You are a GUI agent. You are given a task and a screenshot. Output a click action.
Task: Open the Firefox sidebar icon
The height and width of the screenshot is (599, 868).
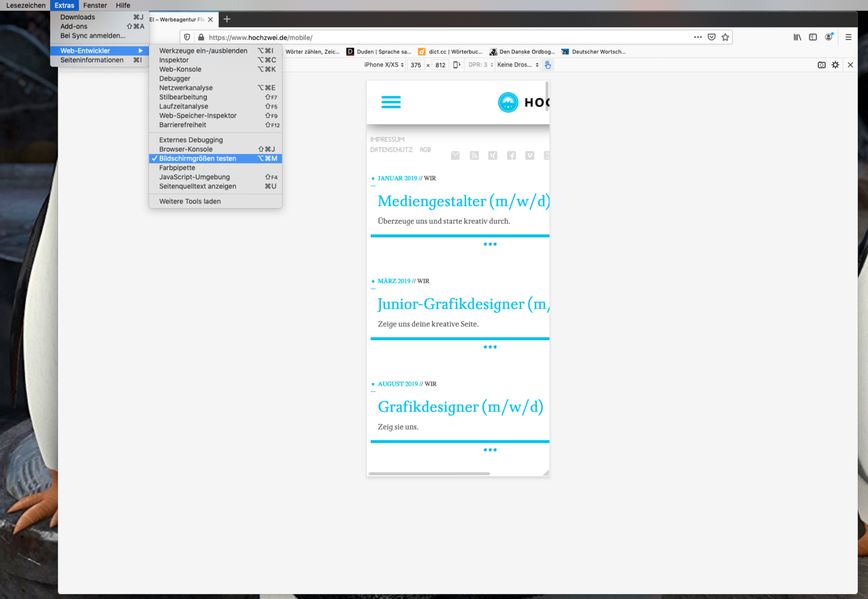[813, 37]
